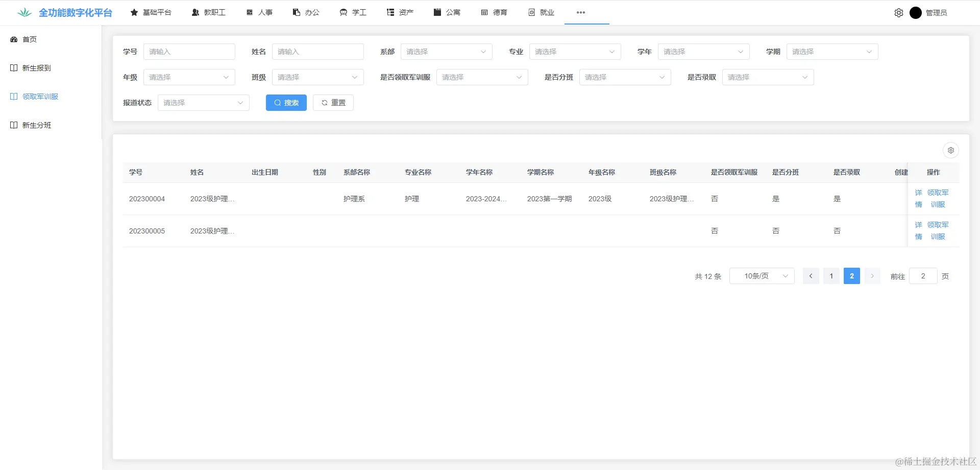Viewport: 980px width, 470px height.
Task: Click the icon beside 学工
Action: coord(344,12)
